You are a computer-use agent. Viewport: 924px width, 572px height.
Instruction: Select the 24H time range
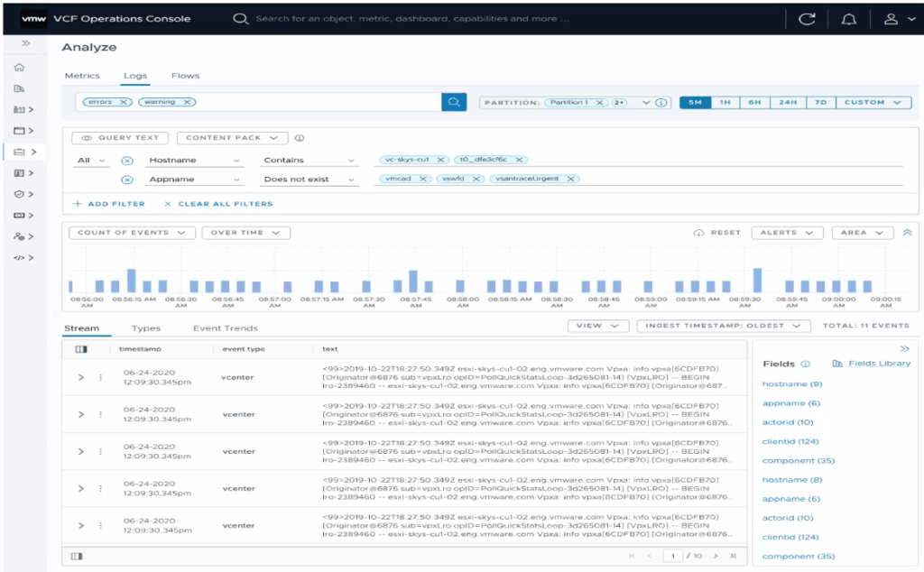coord(788,103)
